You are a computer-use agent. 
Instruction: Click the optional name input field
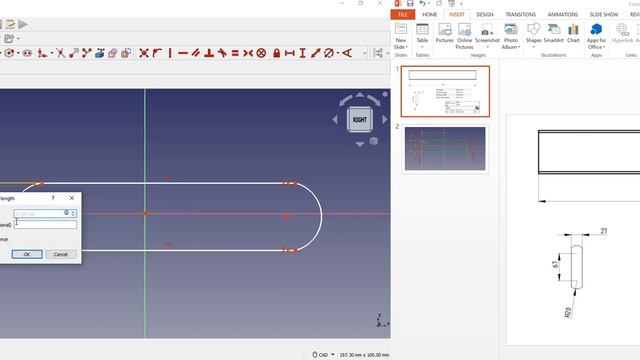(45, 224)
